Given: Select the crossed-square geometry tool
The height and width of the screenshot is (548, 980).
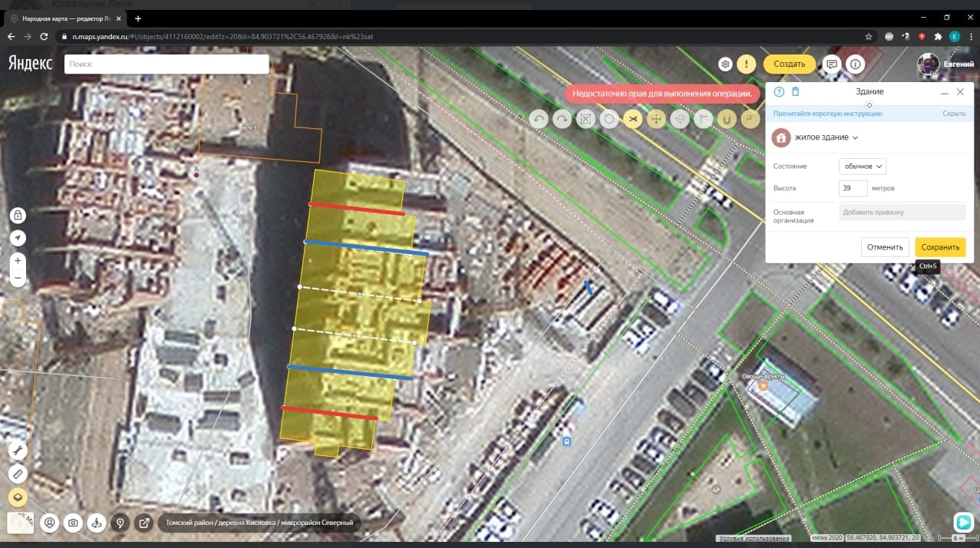Looking at the screenshot, I should [586, 119].
